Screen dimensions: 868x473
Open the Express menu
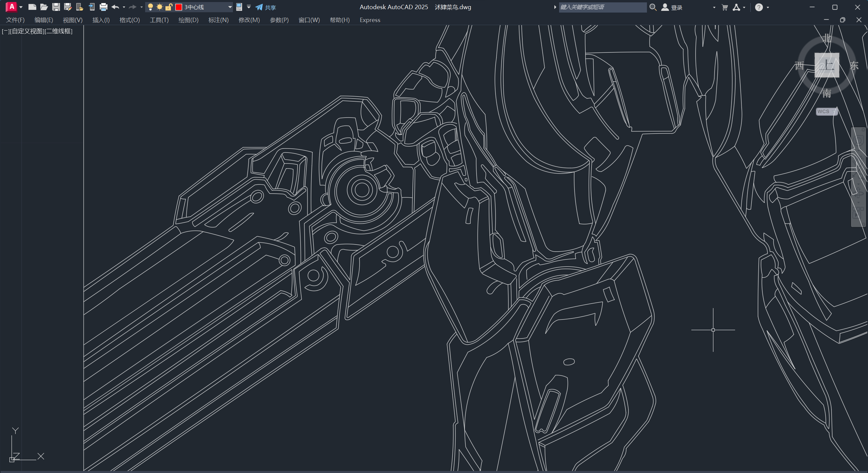coord(370,20)
